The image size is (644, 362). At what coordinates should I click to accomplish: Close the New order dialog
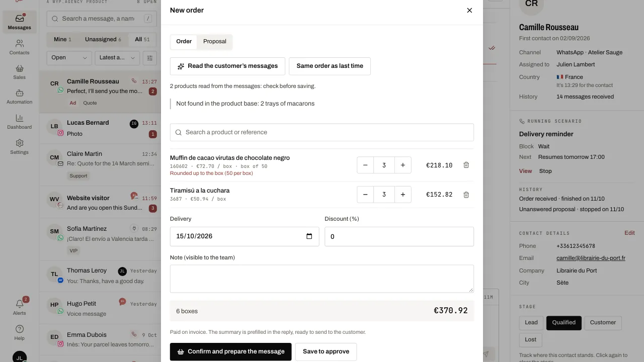[469, 10]
